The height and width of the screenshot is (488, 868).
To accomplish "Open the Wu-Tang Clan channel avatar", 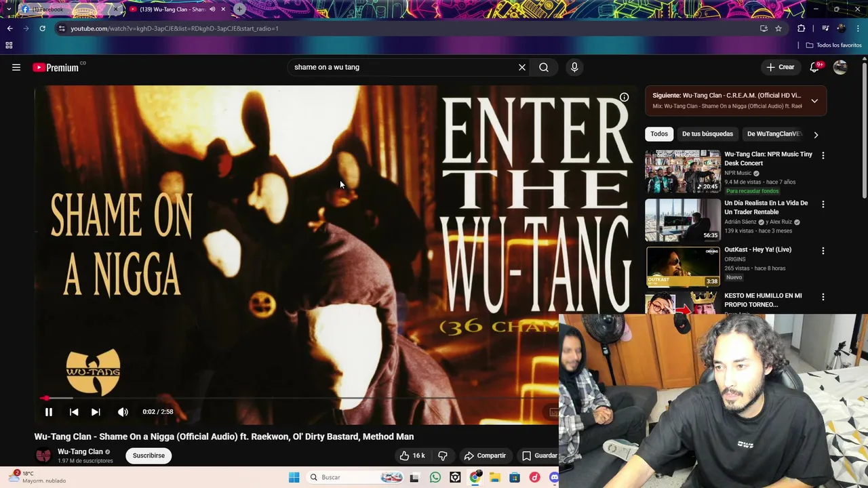I will click(x=43, y=455).
